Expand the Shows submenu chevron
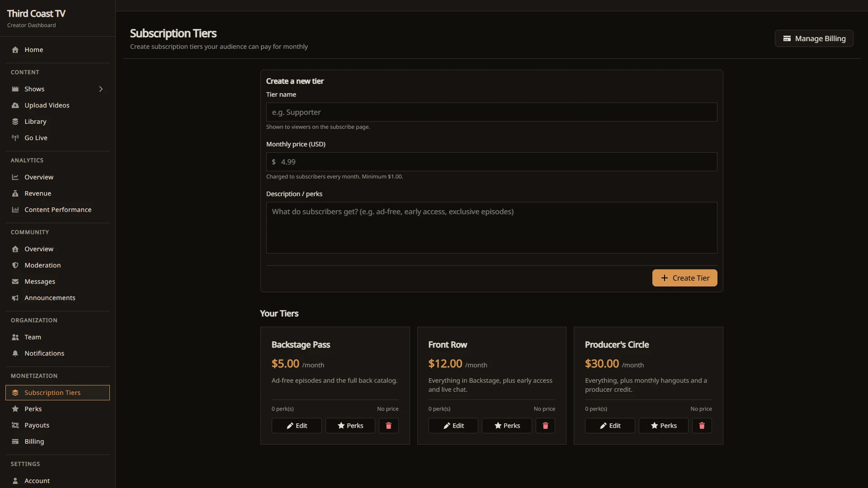 coord(101,89)
